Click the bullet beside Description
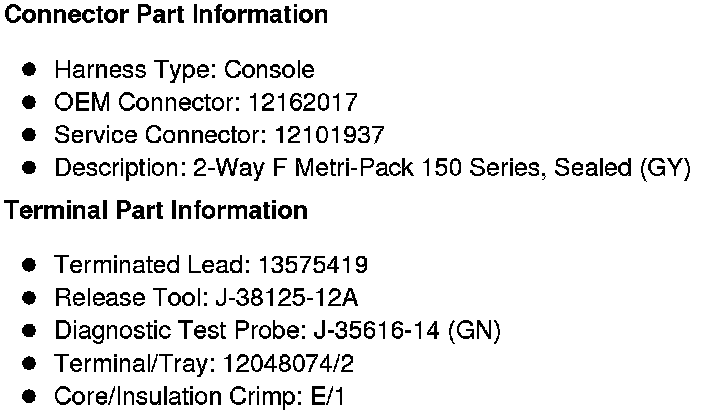Viewport: 704px width, 416px height. pos(30,168)
